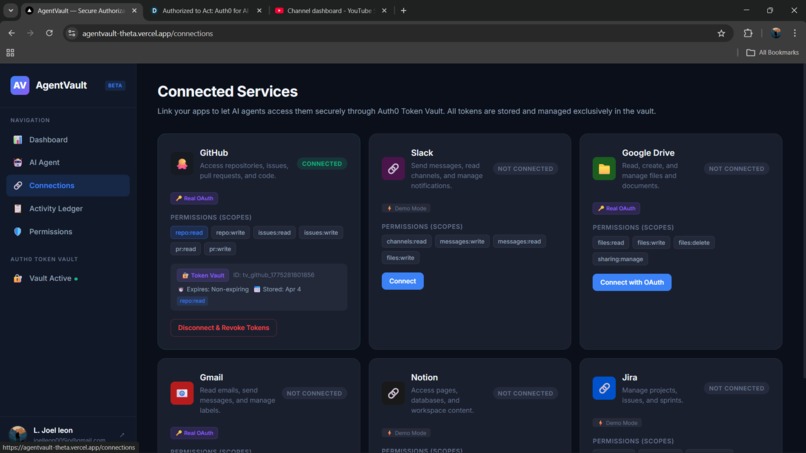
Task: Open the Permissions page
Action: coord(68,232)
